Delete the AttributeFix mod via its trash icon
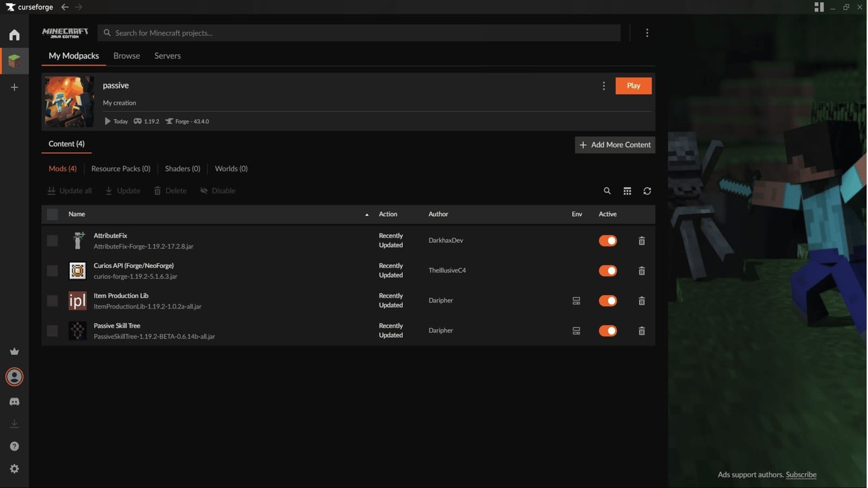 641,240
